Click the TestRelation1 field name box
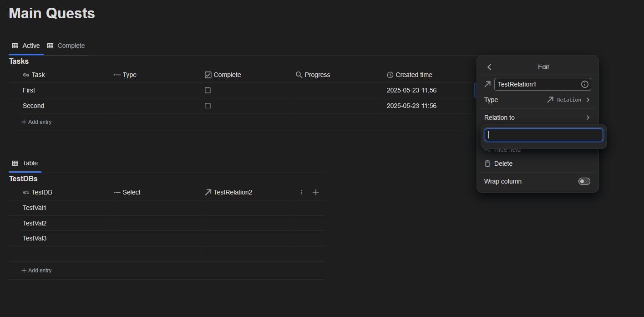This screenshot has height=317, width=644. (537, 84)
